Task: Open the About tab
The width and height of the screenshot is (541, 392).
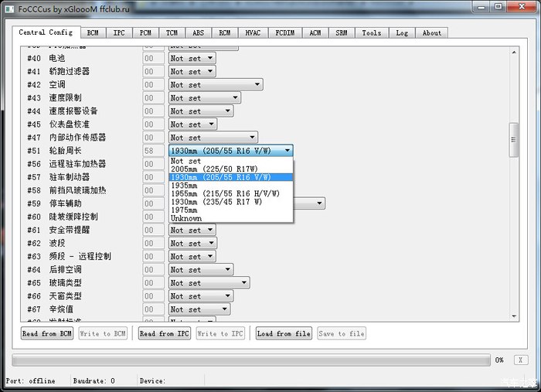Action: click(432, 33)
